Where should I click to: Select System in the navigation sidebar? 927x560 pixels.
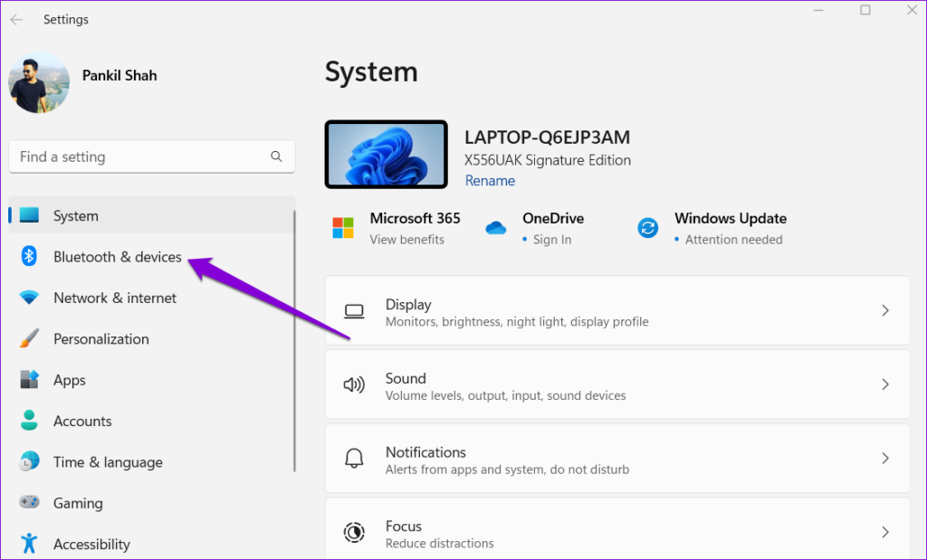75,215
